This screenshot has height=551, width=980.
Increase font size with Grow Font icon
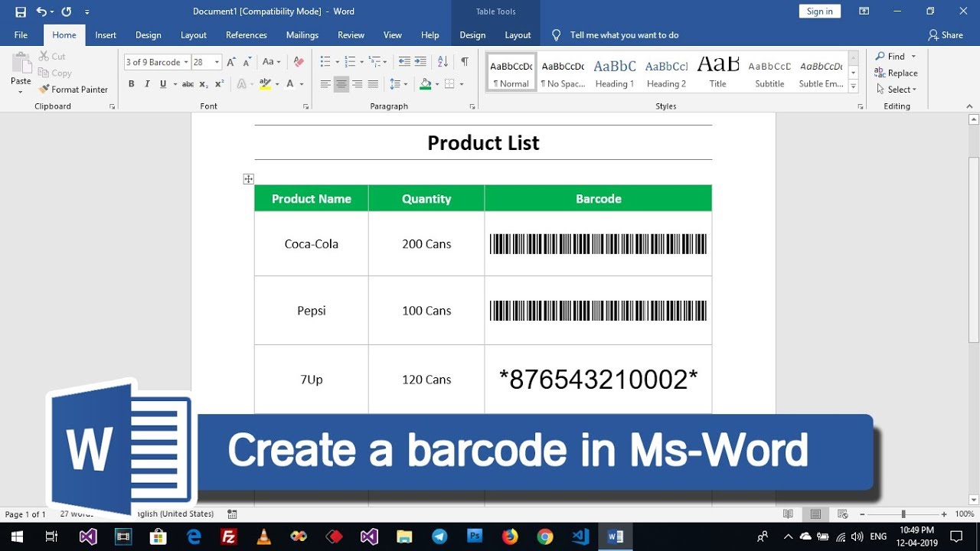(x=231, y=62)
